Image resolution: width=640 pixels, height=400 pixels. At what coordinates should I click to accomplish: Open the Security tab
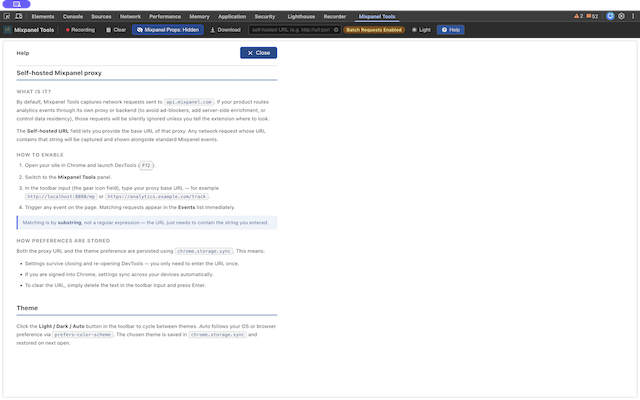coord(265,17)
